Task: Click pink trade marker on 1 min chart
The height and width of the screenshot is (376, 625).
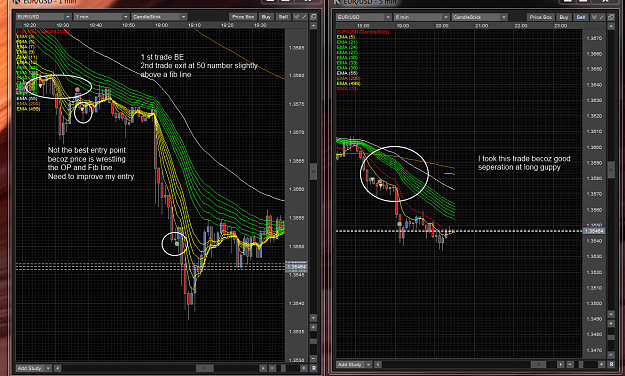Action: click(77, 89)
